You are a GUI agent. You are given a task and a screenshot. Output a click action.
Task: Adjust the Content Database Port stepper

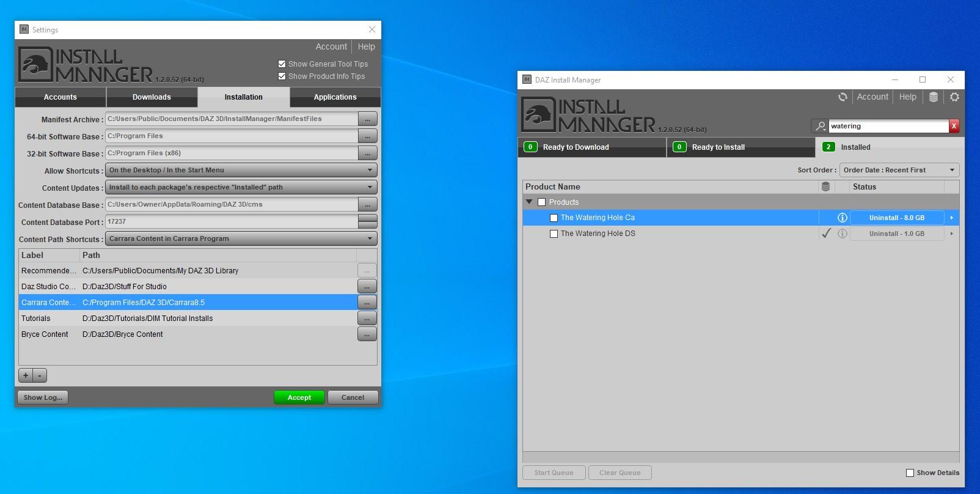(367, 221)
